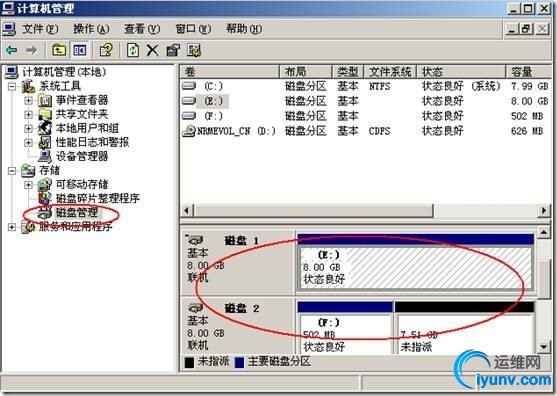Image resolution: width=557 pixels, height=396 pixels.
Task: Expand the 可移动存储 node
Action: click(x=28, y=185)
